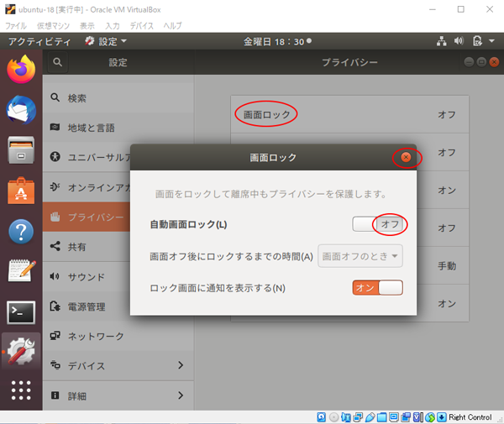Screen dimensions: 504x424
Task: Select 検索 in the settings sidebar
Action: click(118, 98)
